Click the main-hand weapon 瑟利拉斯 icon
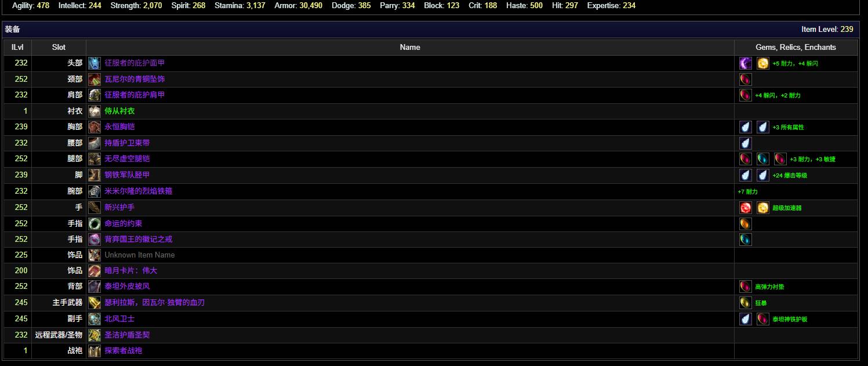 click(95, 303)
